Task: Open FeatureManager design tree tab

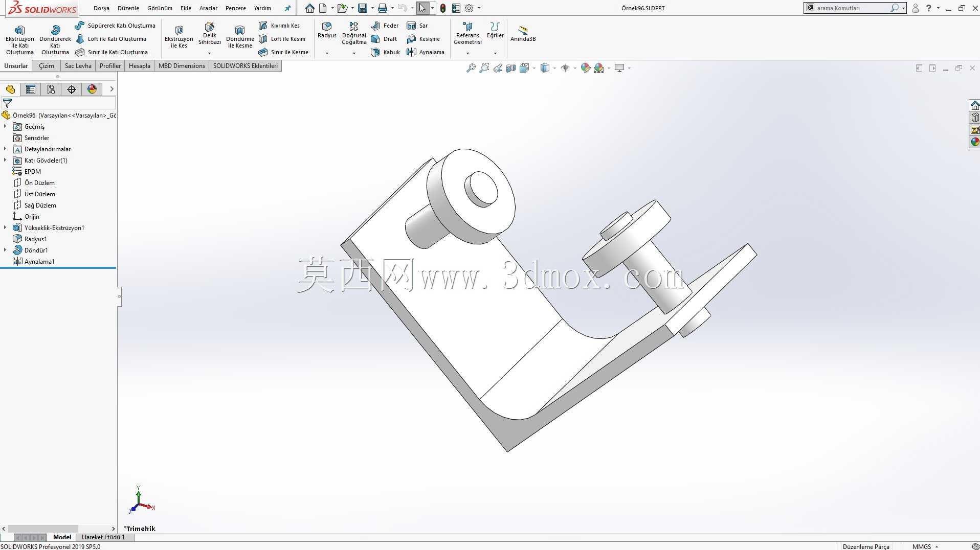Action: tap(10, 89)
